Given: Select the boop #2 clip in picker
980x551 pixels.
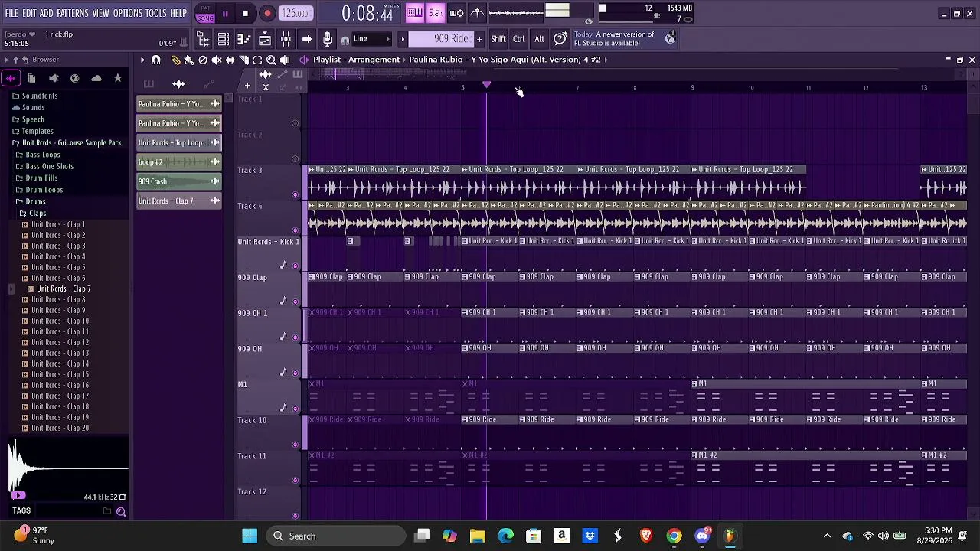Looking at the screenshot, I should click(x=179, y=162).
